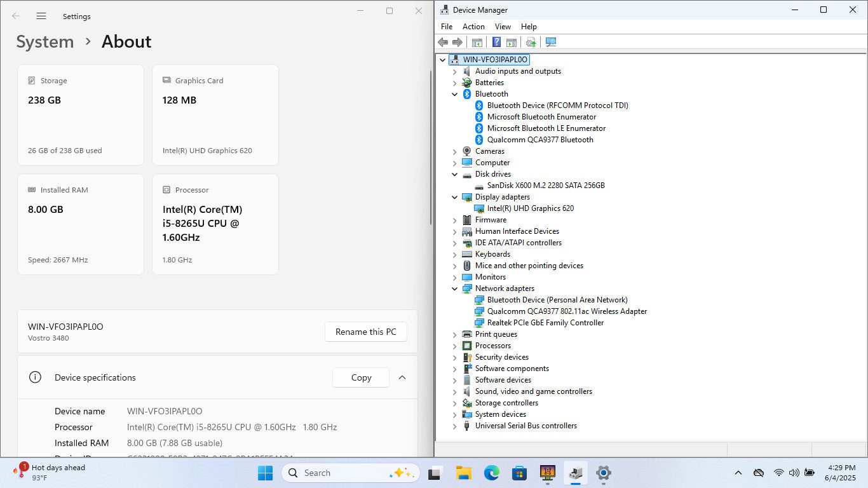This screenshot has width=868, height=488.
Task: Click the Cameras category icon
Action: point(467,151)
